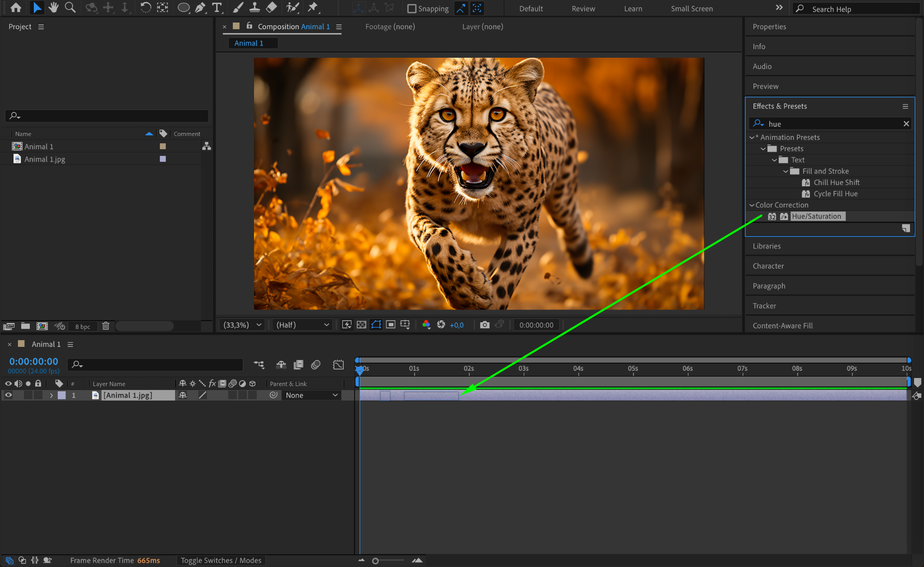Viewport: 924px width, 567px height.
Task: Toggle the fast previews icon in the viewer
Action: point(346,325)
